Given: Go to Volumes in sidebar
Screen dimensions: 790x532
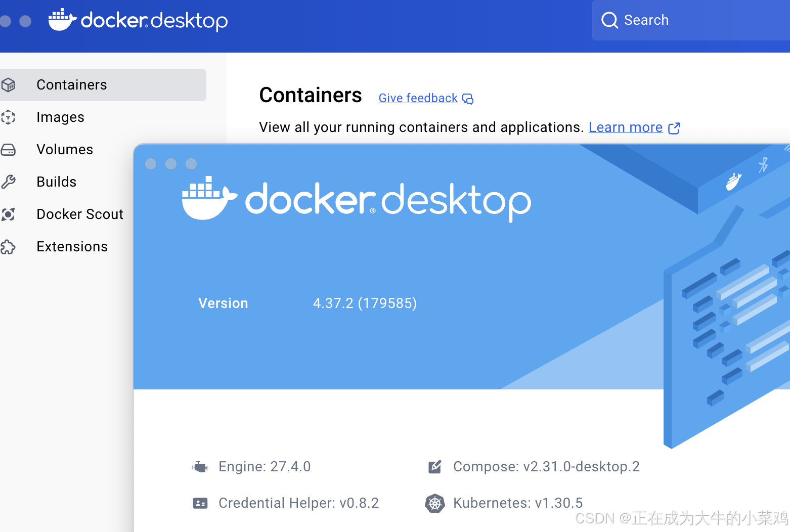Looking at the screenshot, I should (65, 150).
